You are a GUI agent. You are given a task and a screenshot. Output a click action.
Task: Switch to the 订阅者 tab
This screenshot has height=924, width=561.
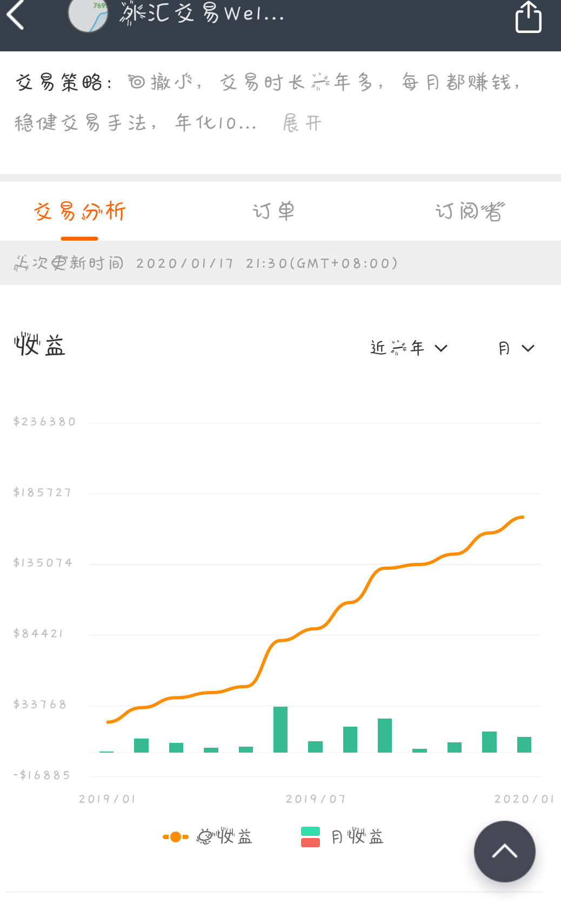coord(469,211)
